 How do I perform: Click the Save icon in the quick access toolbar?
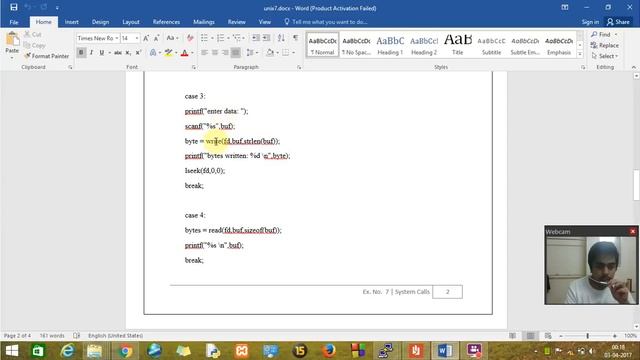click(13, 7)
